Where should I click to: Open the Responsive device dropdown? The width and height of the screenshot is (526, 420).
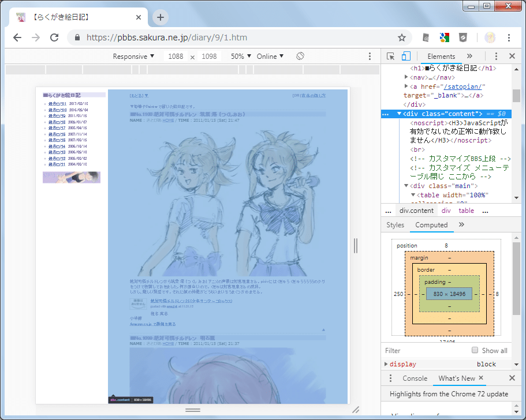pyautogui.click(x=133, y=57)
